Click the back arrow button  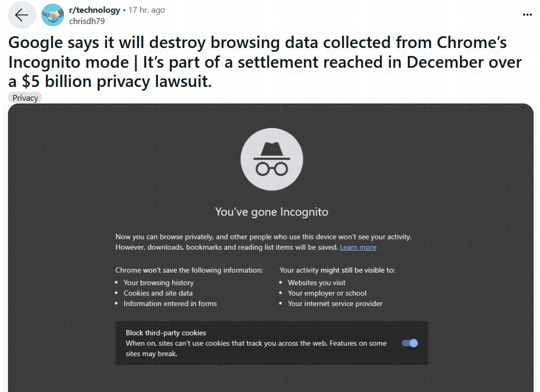22,15
